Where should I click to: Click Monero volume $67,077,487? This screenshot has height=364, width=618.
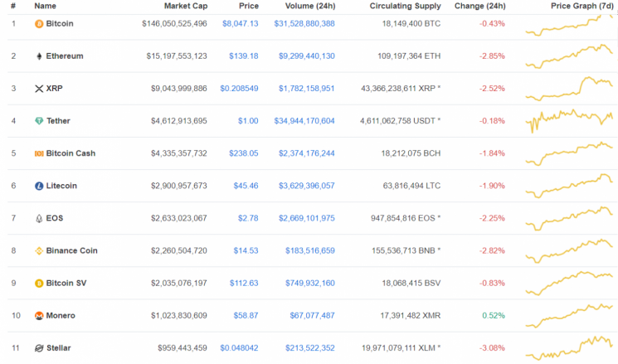(312, 316)
